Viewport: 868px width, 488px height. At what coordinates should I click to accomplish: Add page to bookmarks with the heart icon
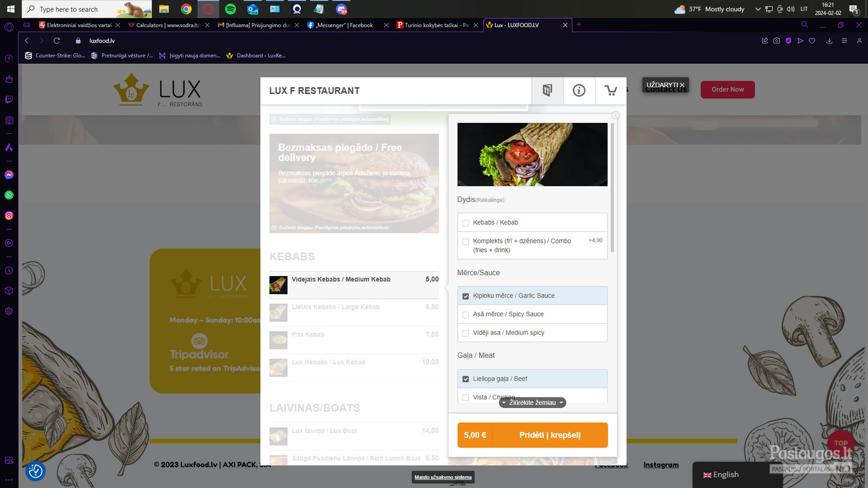812,40
